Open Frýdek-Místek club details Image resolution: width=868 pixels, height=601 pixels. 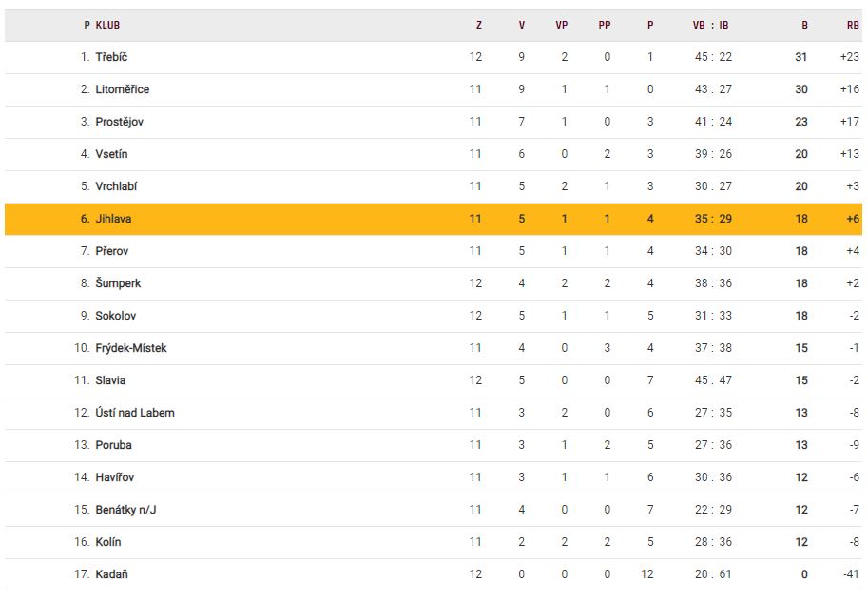click(130, 348)
